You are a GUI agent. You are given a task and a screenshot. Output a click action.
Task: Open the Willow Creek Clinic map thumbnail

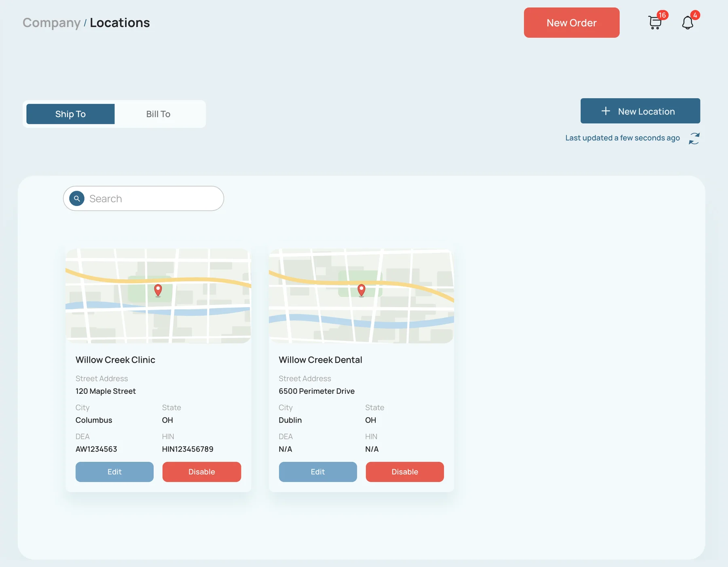[158, 296]
